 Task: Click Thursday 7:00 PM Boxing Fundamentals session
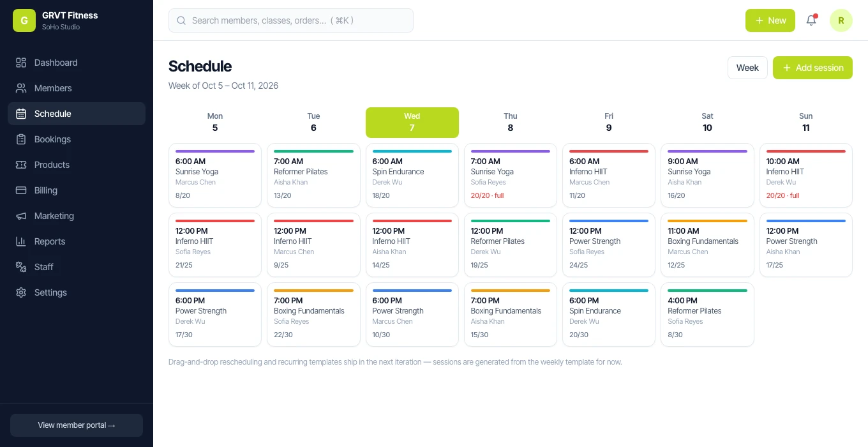[511, 315]
